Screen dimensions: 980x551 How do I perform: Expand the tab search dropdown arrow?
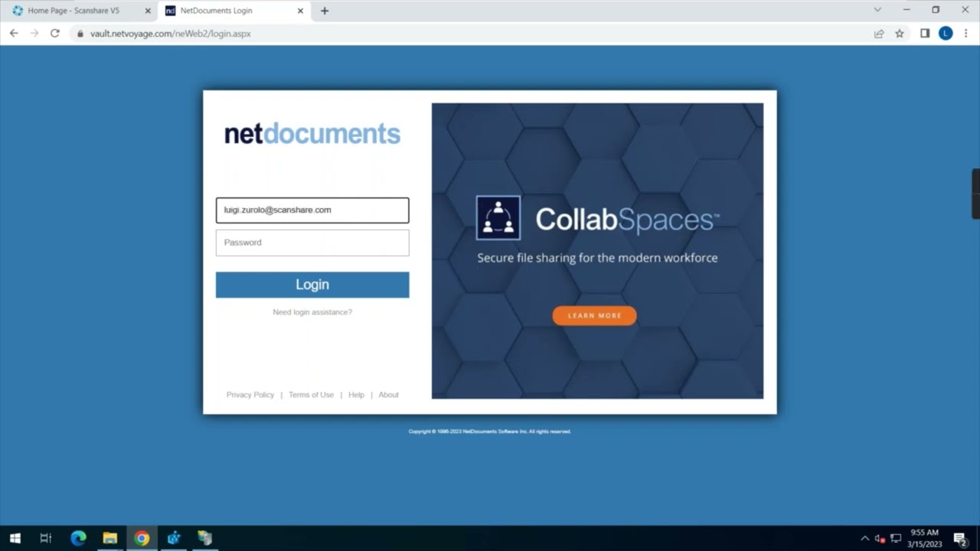tap(877, 10)
